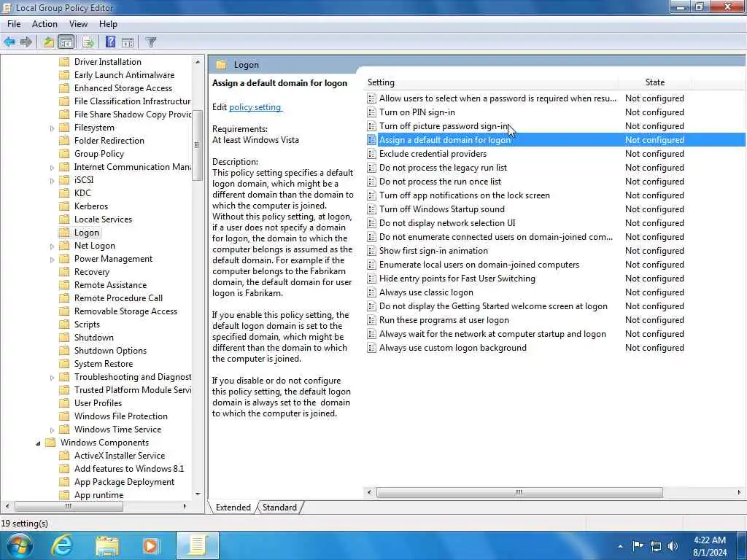Switch to the Standard tab
The height and width of the screenshot is (560, 747).
point(279,507)
